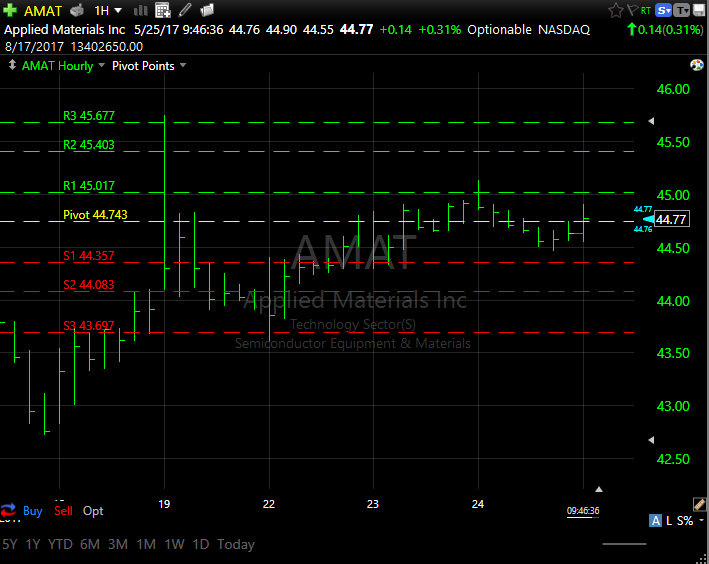Image resolution: width=709 pixels, height=564 pixels.
Task: Click the green plus add-indicator icon
Action: coord(10,10)
